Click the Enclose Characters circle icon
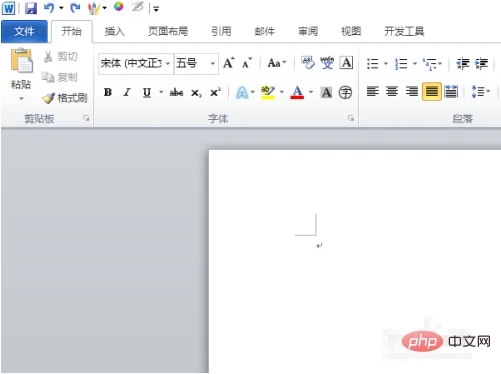The height and width of the screenshot is (374, 501). click(x=345, y=92)
